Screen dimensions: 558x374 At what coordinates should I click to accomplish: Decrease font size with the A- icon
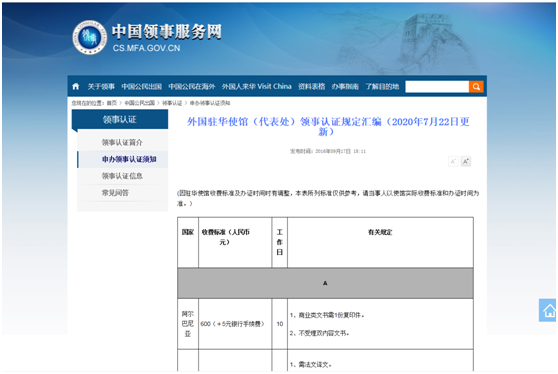[x=453, y=162]
